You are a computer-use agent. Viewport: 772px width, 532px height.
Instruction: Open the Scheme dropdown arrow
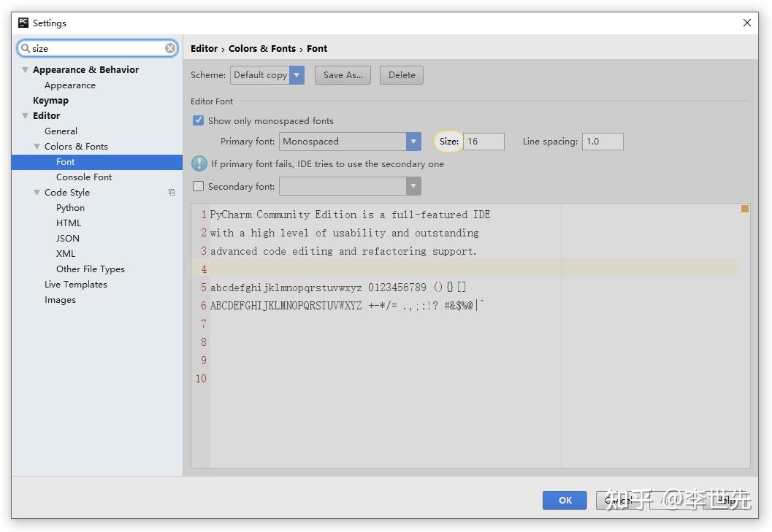tap(297, 75)
